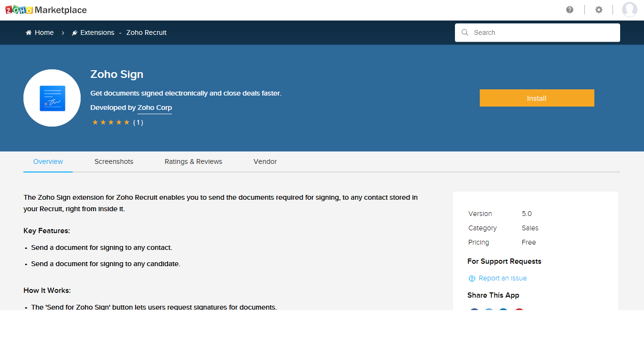Click the five-star rating icons
The height and width of the screenshot is (344, 644).
[111, 122]
